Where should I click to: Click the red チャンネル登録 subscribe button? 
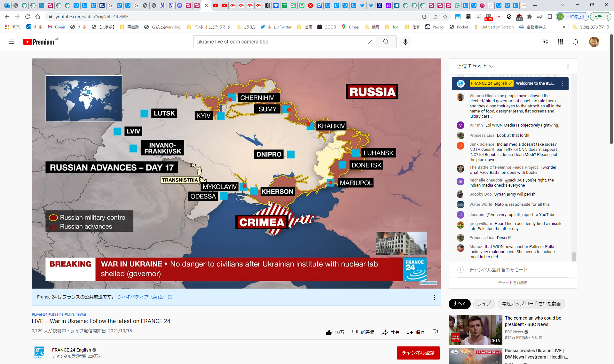tap(418, 353)
